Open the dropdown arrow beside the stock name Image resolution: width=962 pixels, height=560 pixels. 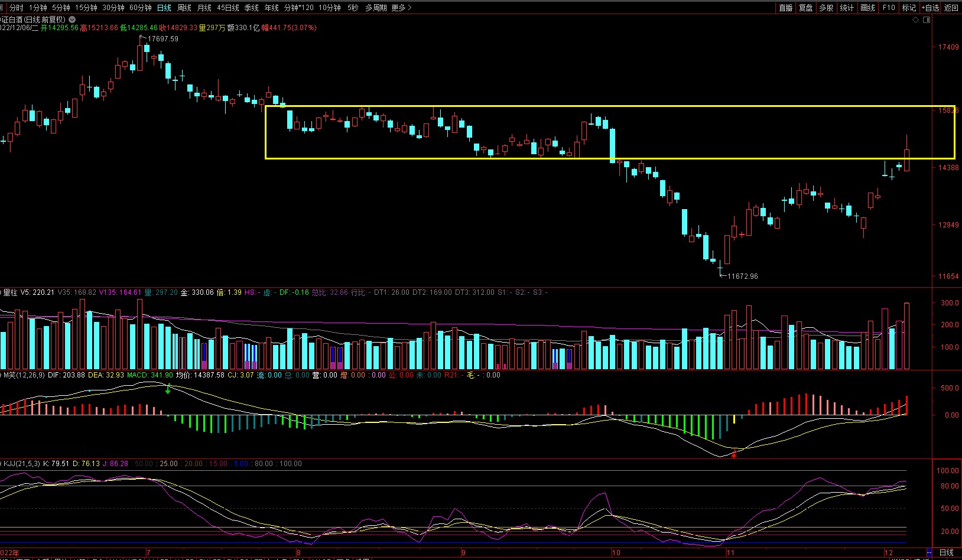click(72, 19)
